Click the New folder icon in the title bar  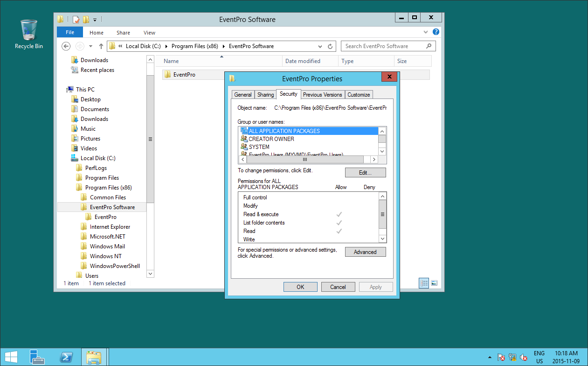pyautogui.click(x=86, y=19)
